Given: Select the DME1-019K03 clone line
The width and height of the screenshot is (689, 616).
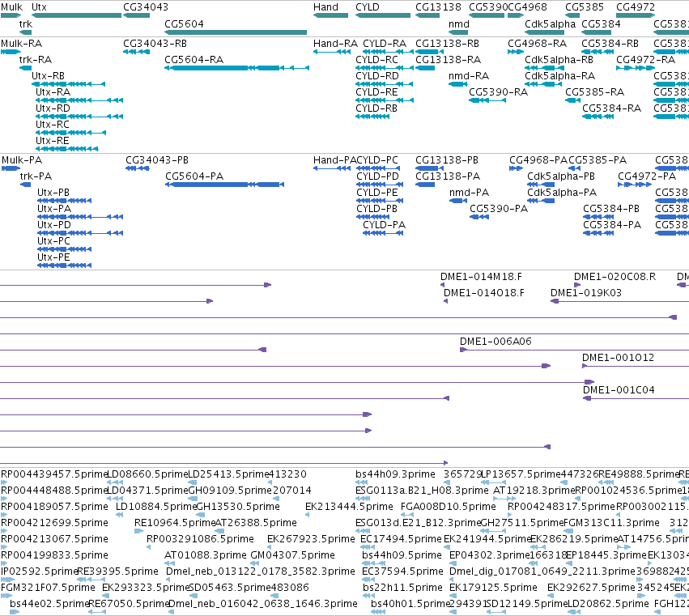Looking at the screenshot, I should point(619,301).
